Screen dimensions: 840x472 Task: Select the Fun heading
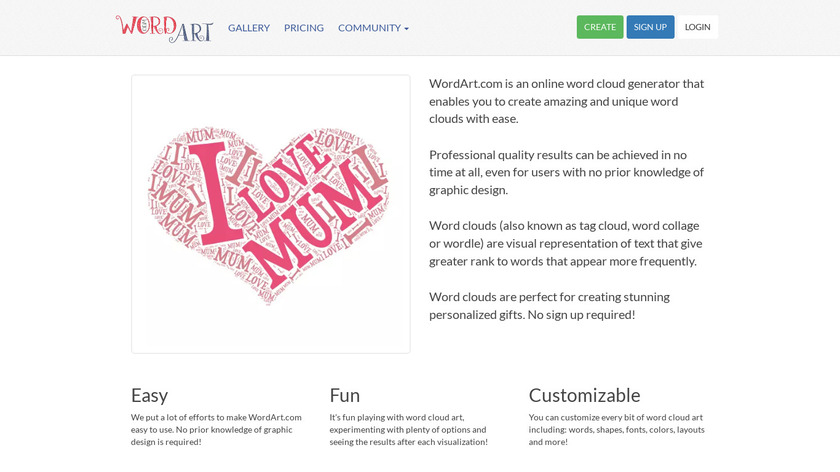point(345,395)
